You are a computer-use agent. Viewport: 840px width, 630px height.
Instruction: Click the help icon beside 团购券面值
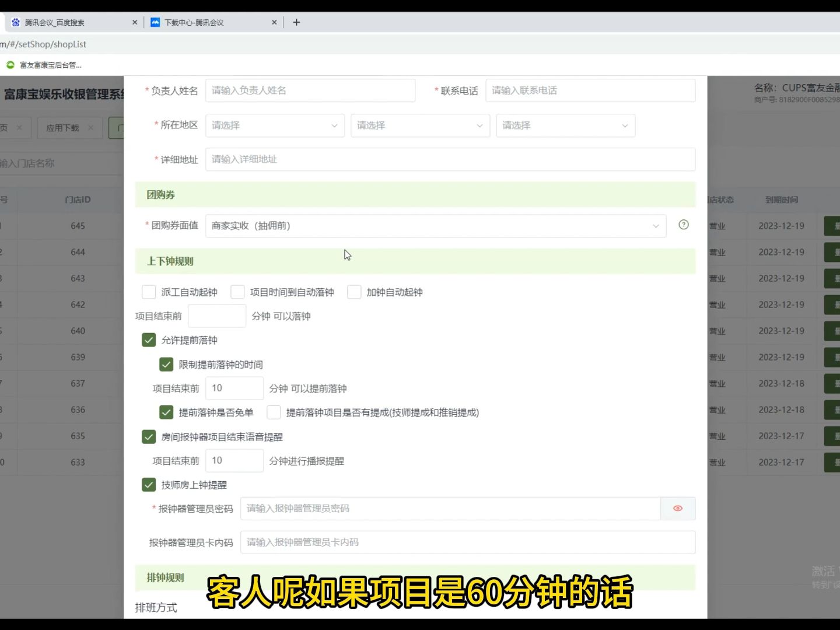[x=684, y=225]
